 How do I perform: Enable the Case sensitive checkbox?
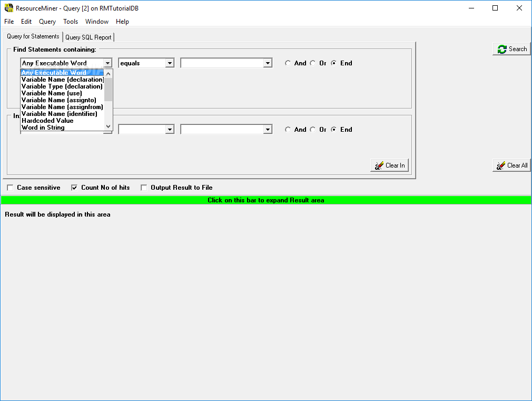(x=10, y=188)
